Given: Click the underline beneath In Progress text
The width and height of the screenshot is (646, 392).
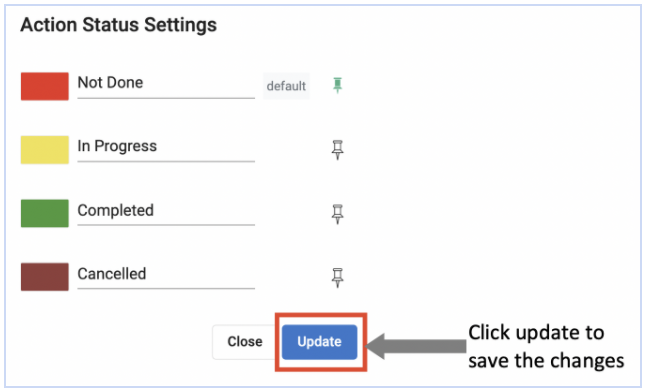Looking at the screenshot, I should pyautogui.click(x=166, y=162).
